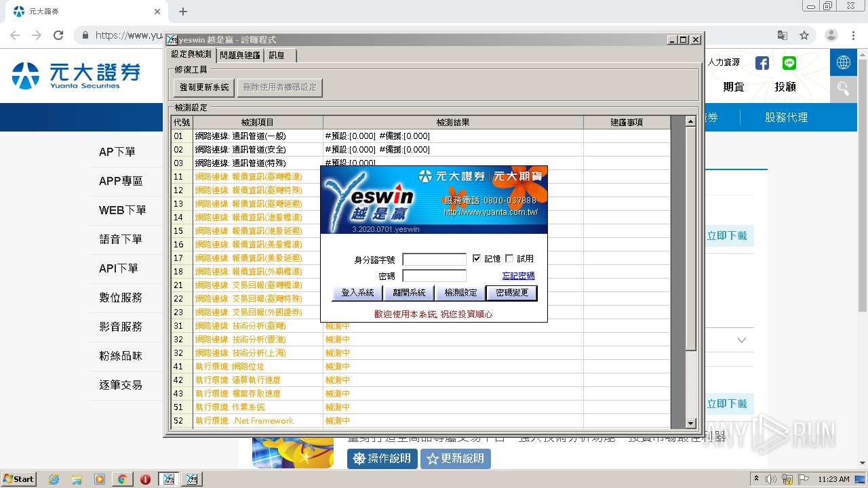This screenshot has width=868, height=488.
Task: Select 數位服務 in the sidebar
Action: pyautogui.click(x=121, y=298)
